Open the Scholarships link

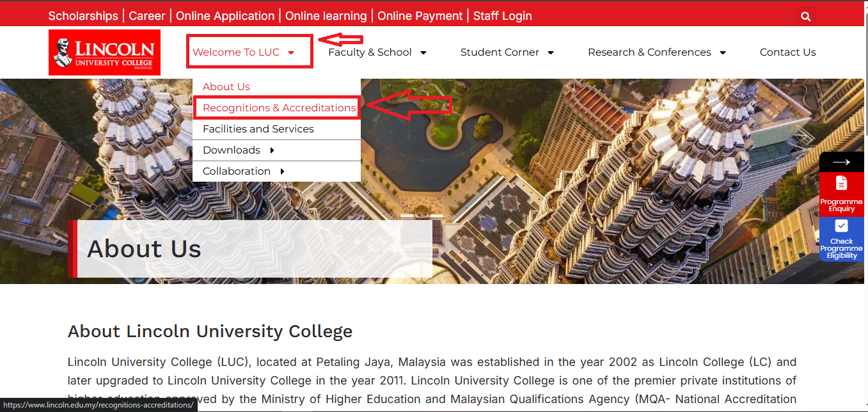click(83, 16)
